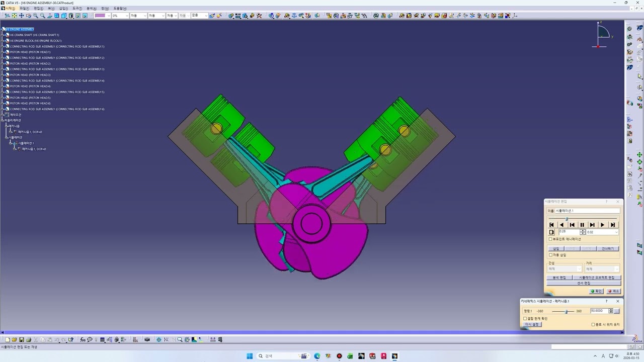
Task: Click the 건너뛰기 button
Action: click(x=607, y=248)
